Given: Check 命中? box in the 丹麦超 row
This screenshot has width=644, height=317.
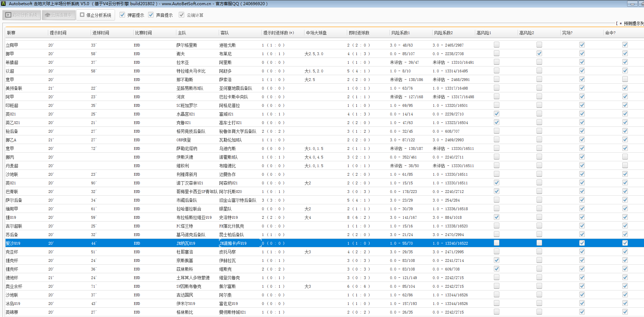Looking at the screenshot, I should click(x=625, y=165).
